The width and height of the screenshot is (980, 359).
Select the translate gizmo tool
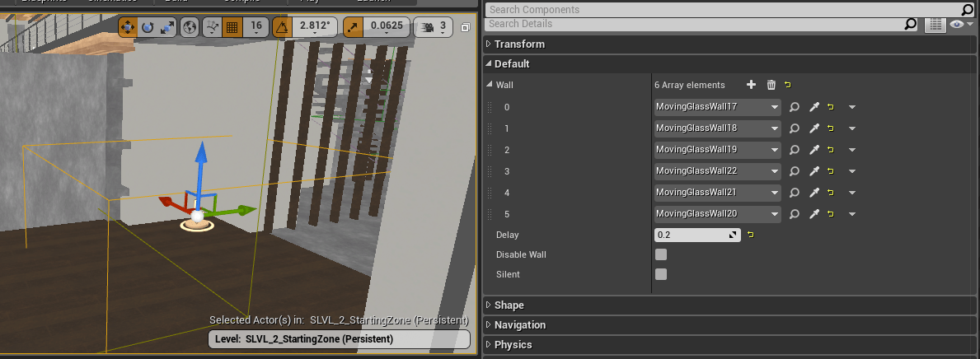point(128,27)
